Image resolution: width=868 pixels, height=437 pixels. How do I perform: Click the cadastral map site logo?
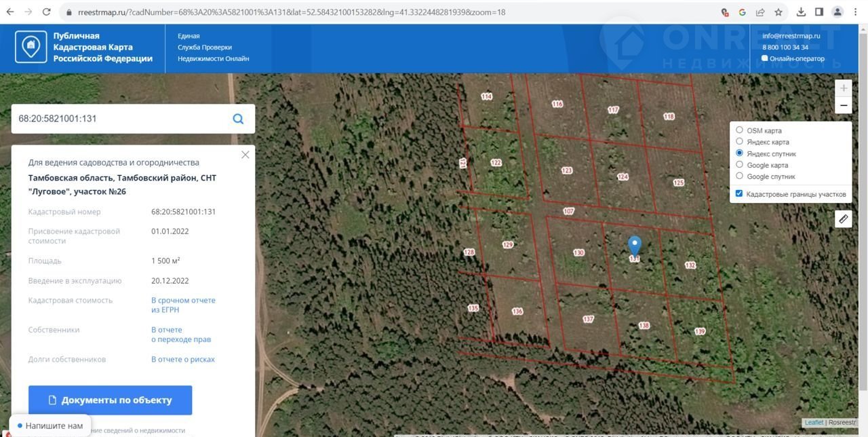pyautogui.click(x=31, y=47)
